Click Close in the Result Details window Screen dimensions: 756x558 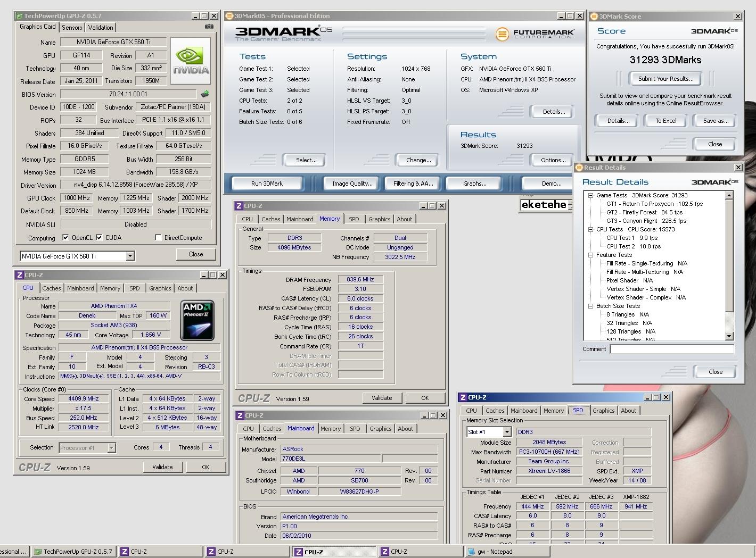(x=716, y=372)
